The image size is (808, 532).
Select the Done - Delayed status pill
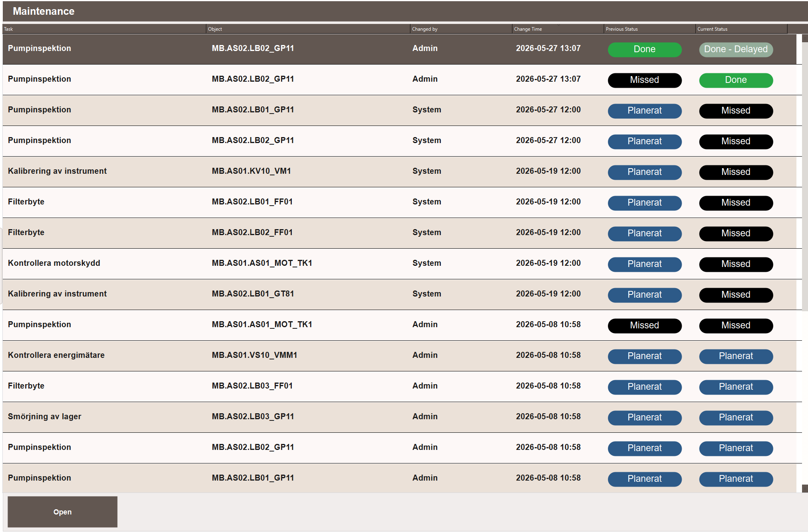(x=736, y=49)
